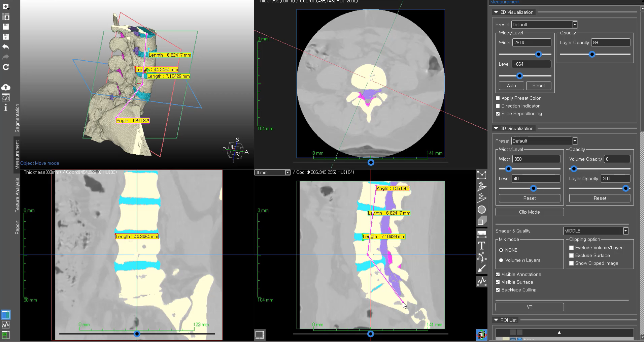Image resolution: width=644 pixels, height=342 pixels.
Task: Open the info icon in left toolbar
Action: [6, 108]
